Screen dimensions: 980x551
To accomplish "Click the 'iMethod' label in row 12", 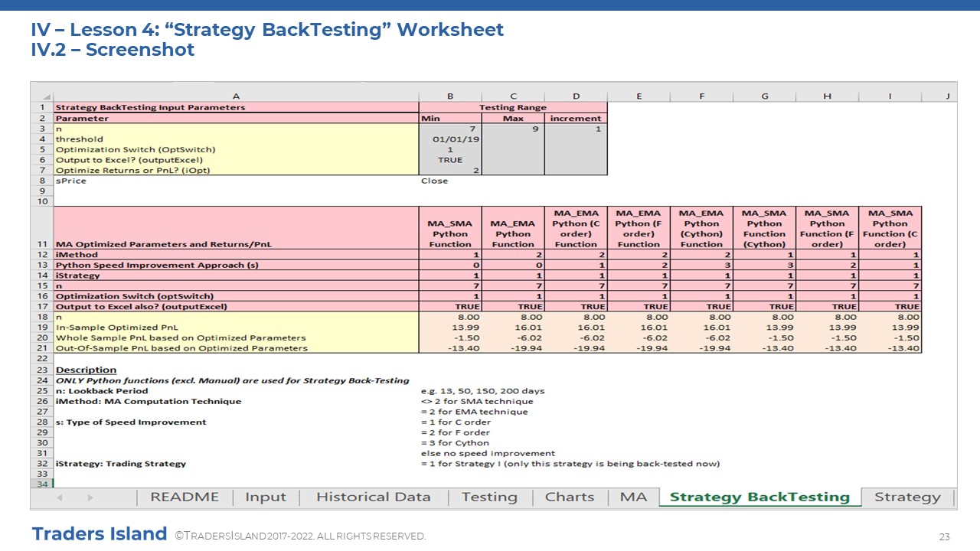I will 236,255.
